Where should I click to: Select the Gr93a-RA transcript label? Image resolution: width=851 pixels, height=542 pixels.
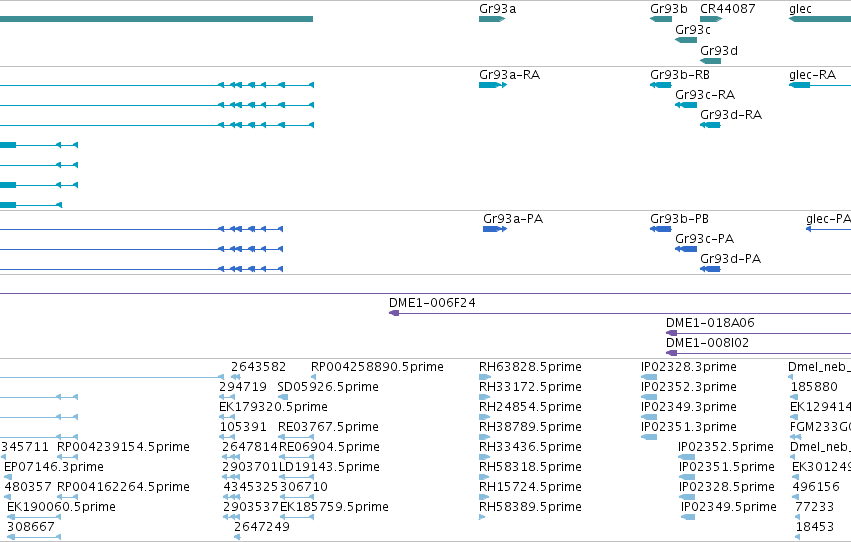509,75
